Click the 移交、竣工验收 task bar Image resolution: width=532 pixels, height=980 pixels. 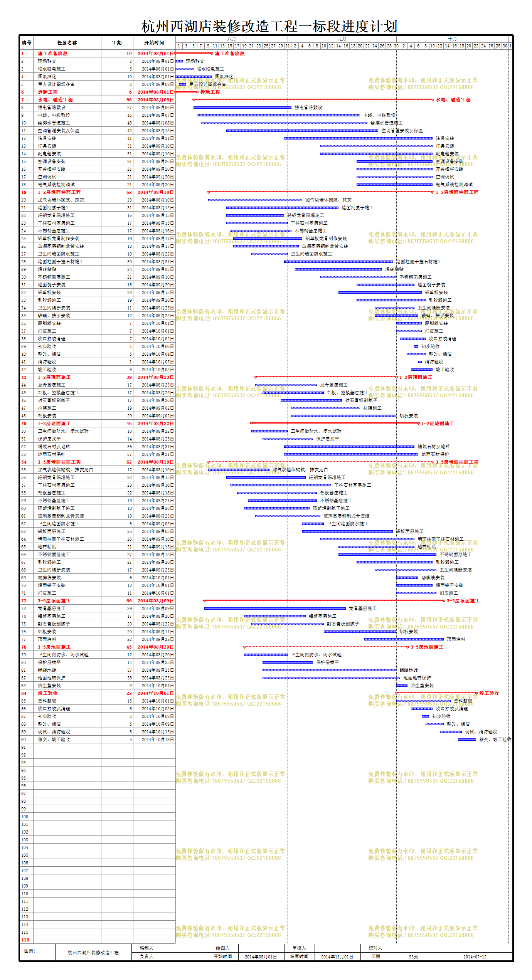point(467,740)
